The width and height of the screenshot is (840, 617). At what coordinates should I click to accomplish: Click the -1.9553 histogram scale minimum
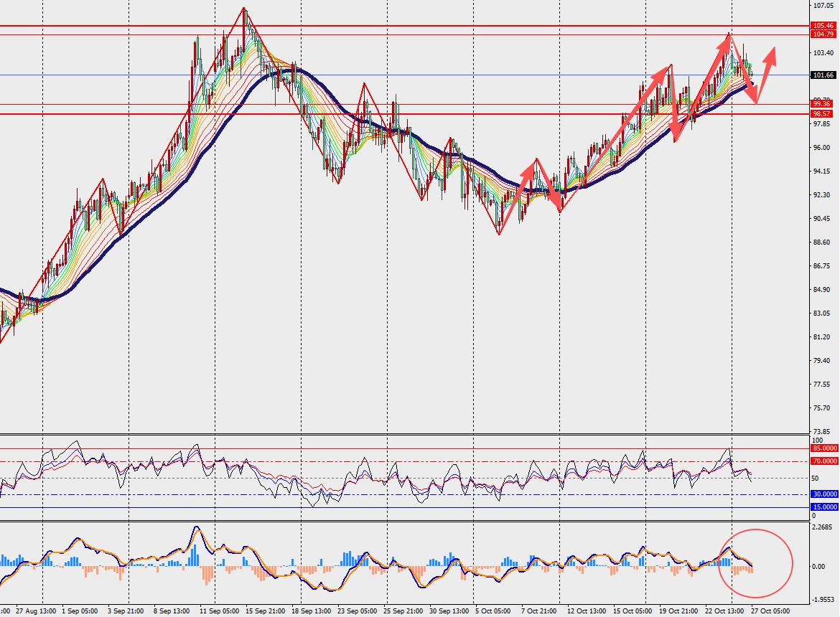pos(823,600)
